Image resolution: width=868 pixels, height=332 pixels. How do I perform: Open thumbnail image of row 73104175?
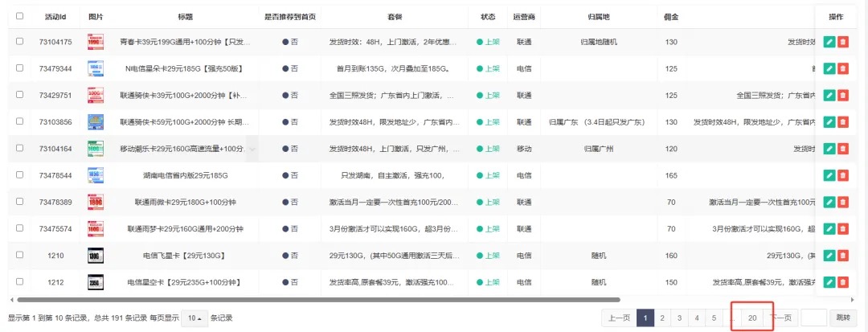[96, 42]
